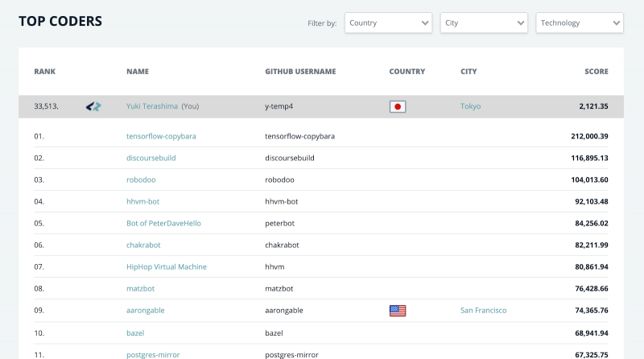Image resolution: width=644 pixels, height=359 pixels.
Task: Click the NAME column header
Action: (138, 72)
